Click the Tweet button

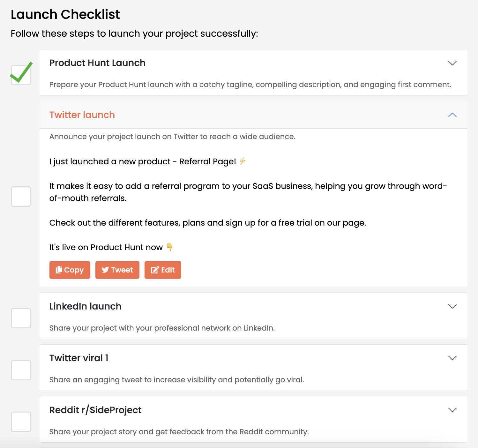coord(117,270)
